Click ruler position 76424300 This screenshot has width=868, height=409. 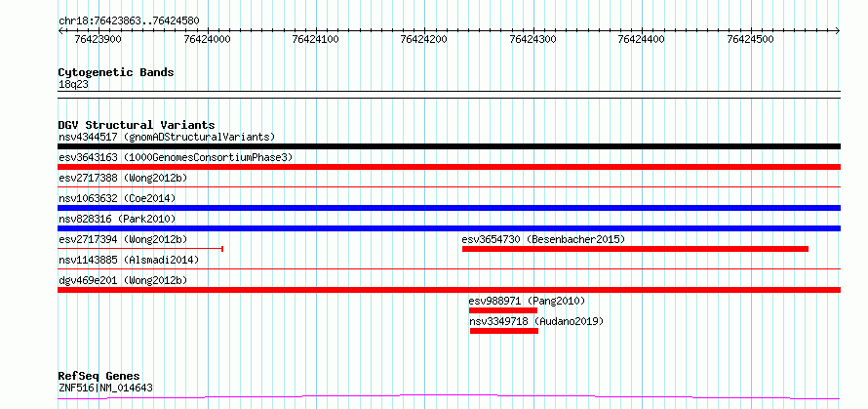[x=533, y=39]
